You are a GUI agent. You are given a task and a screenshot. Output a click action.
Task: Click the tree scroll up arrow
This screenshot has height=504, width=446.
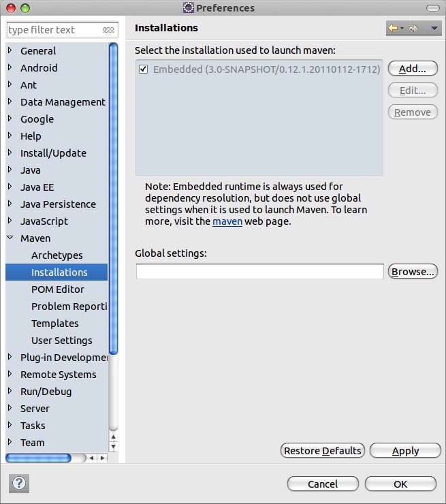pyautogui.click(x=114, y=437)
